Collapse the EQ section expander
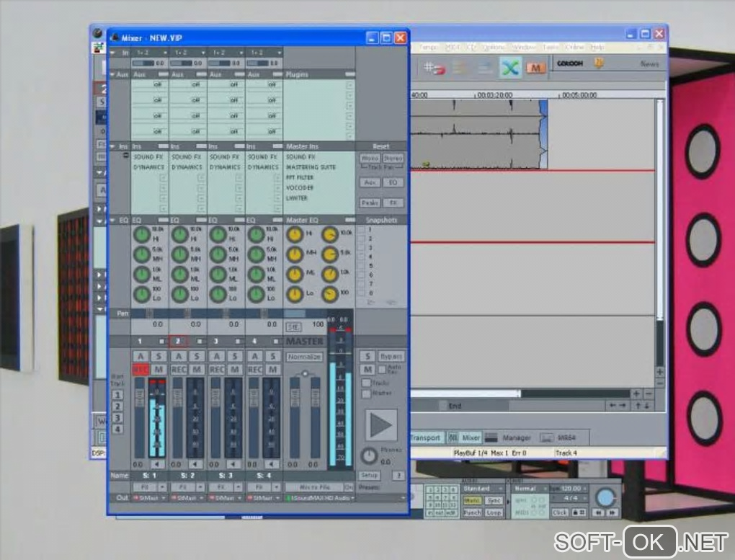The image size is (735, 560). click(x=112, y=220)
